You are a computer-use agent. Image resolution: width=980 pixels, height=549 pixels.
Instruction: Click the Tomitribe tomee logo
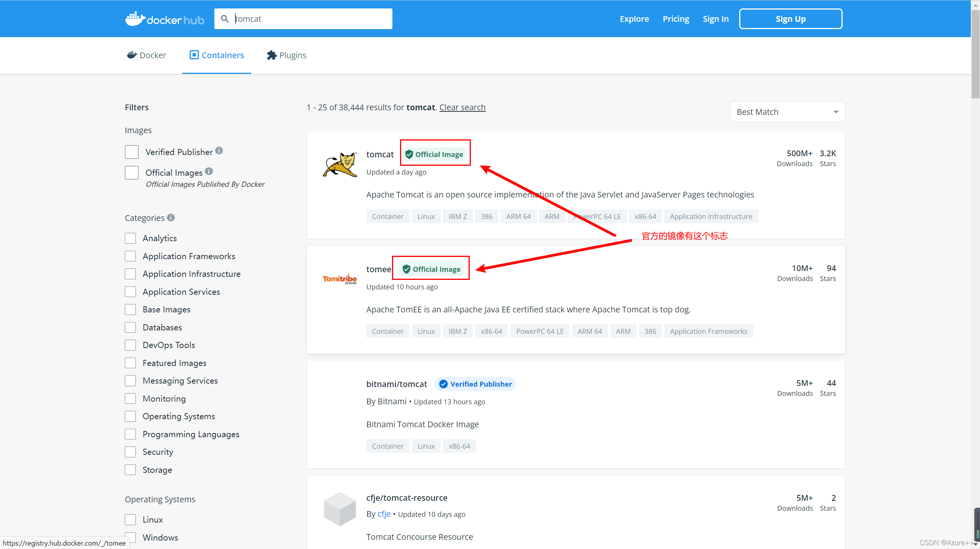click(340, 279)
